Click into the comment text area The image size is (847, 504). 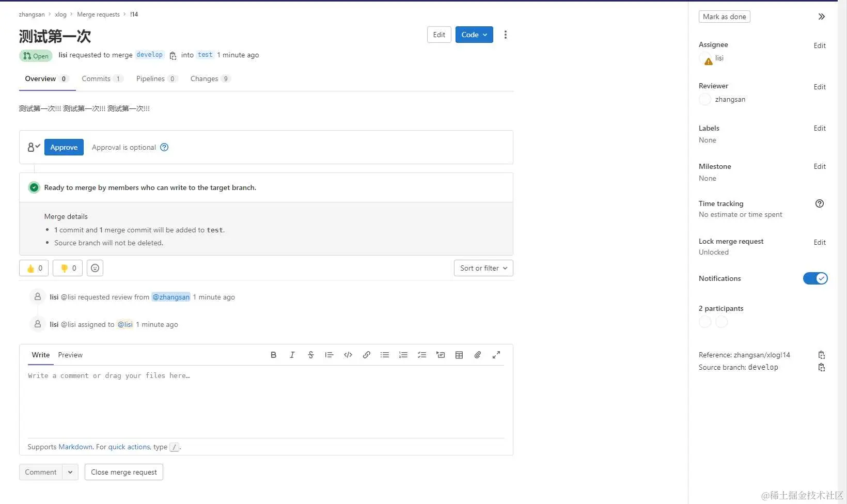tap(266, 403)
